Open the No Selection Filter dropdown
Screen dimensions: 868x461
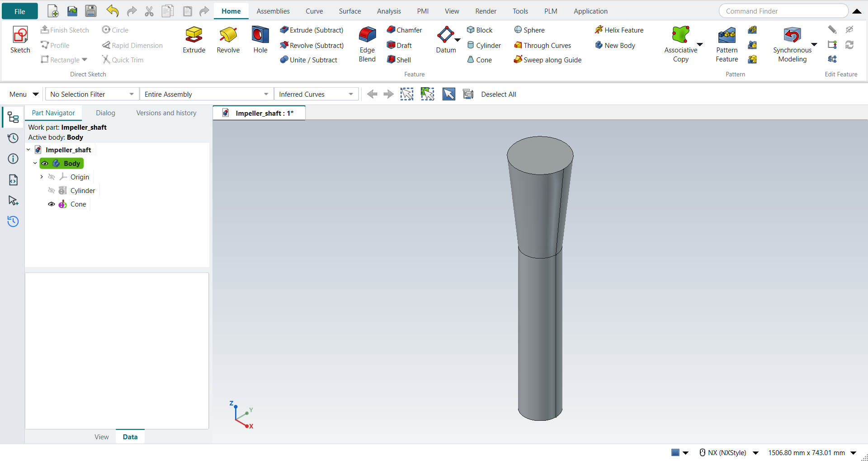92,94
